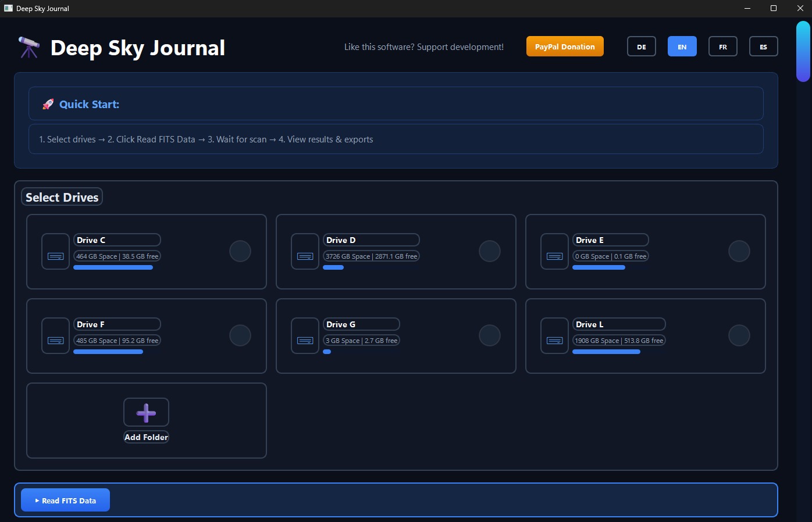Click the plus icon to add a folder
This screenshot has height=522, width=812.
click(x=146, y=413)
